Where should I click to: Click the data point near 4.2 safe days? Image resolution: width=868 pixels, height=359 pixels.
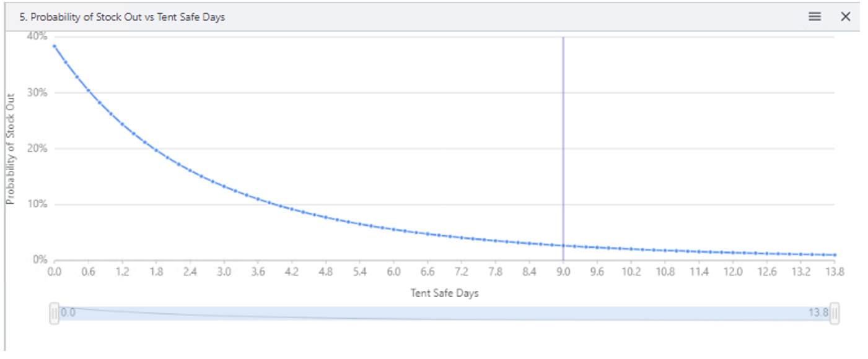291,209
